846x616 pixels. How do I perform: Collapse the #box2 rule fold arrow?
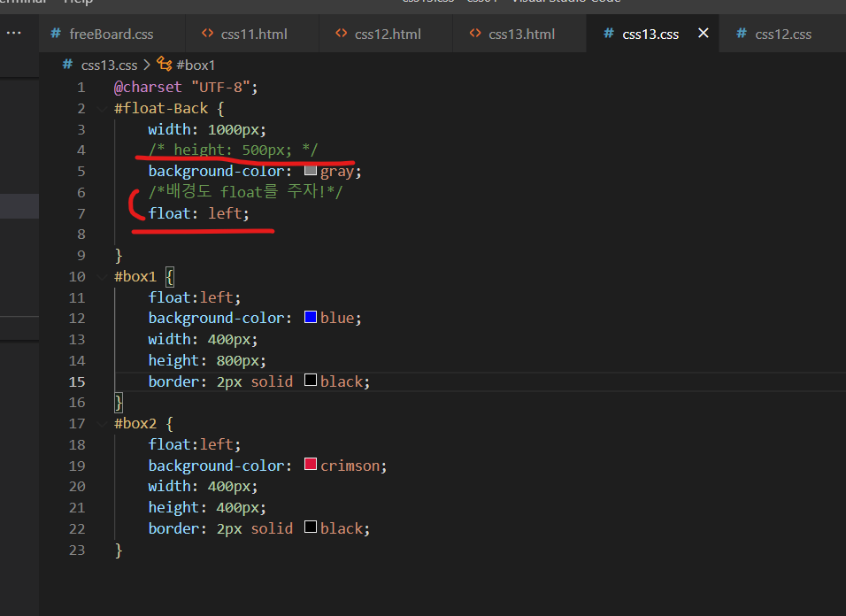click(x=102, y=424)
